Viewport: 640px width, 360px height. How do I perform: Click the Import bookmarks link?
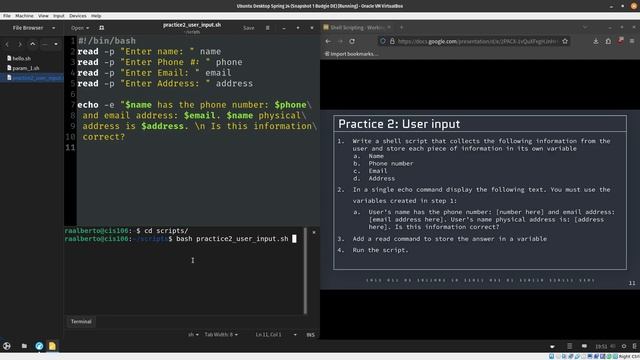point(351,54)
